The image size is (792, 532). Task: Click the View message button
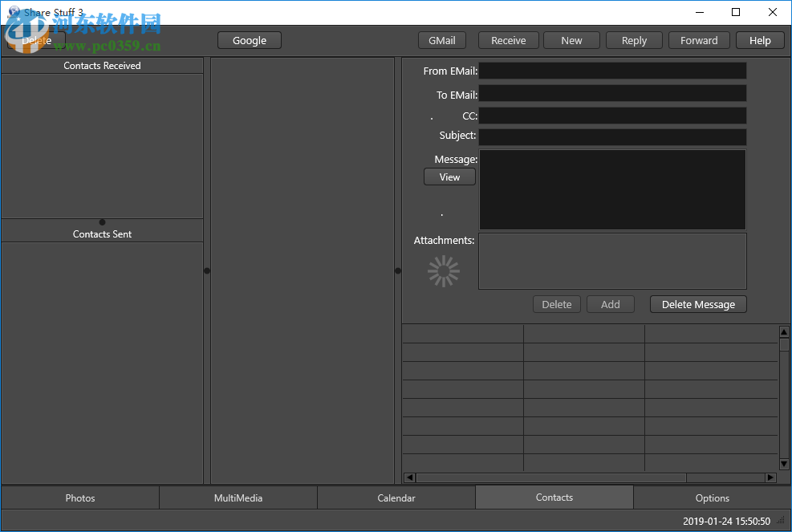pyautogui.click(x=449, y=177)
